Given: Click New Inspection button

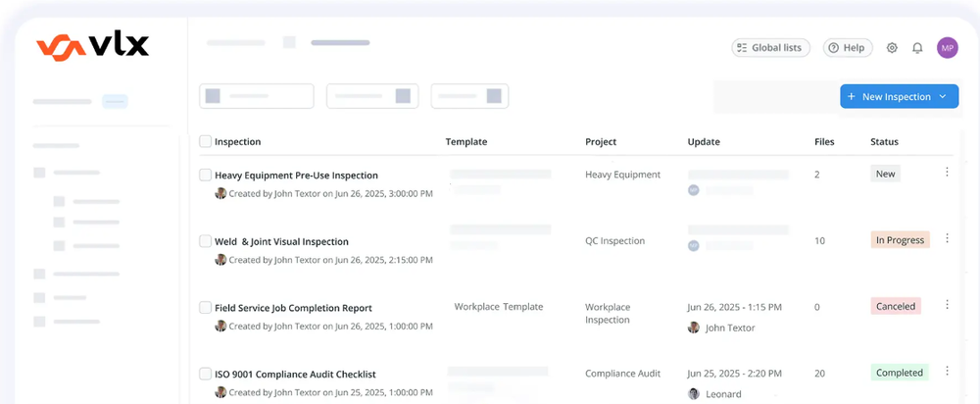Looking at the screenshot, I should pyautogui.click(x=899, y=96).
